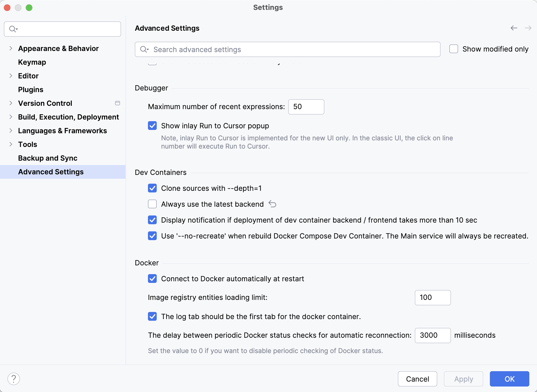Image resolution: width=537 pixels, height=392 pixels.
Task: Open the Keymap settings page
Action: [x=32, y=62]
